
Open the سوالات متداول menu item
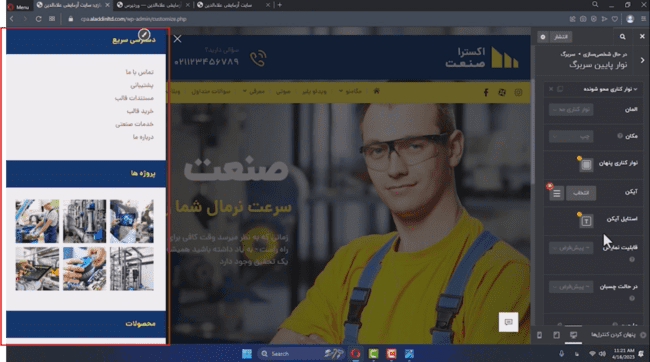coord(211,91)
